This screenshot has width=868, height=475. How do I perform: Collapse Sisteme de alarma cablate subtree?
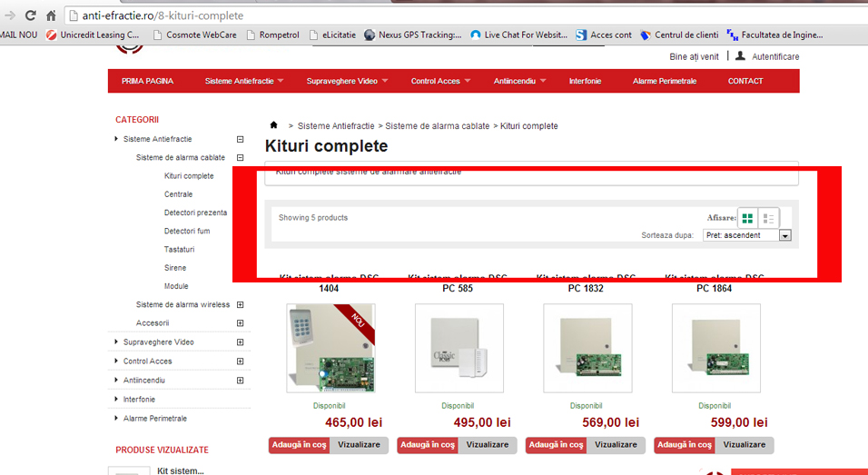pos(241,158)
